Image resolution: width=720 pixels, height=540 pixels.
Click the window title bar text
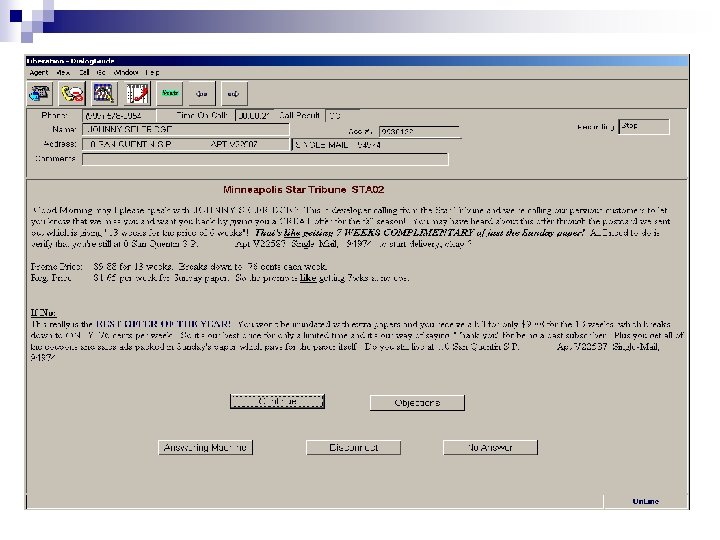pos(70,61)
